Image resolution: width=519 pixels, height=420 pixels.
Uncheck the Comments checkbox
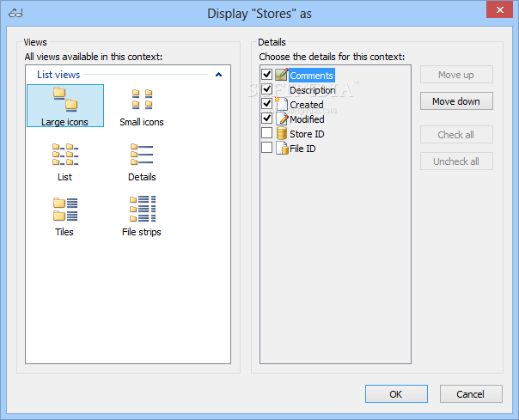point(266,75)
